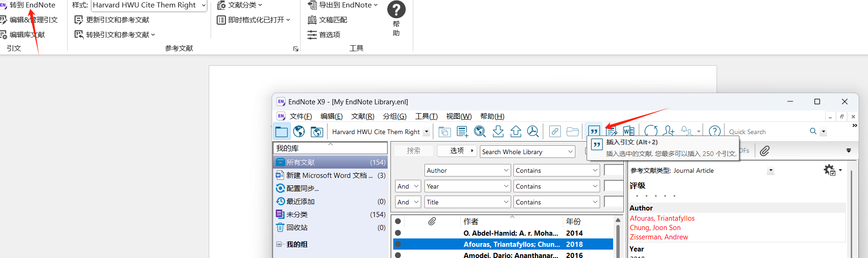This screenshot has width=868, height=258.
Task: Click the New Reference icon
Action: click(462, 132)
